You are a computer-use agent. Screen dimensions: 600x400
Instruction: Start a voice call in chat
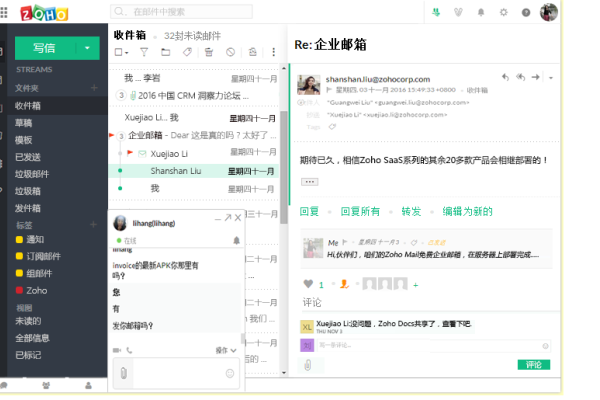(x=129, y=350)
